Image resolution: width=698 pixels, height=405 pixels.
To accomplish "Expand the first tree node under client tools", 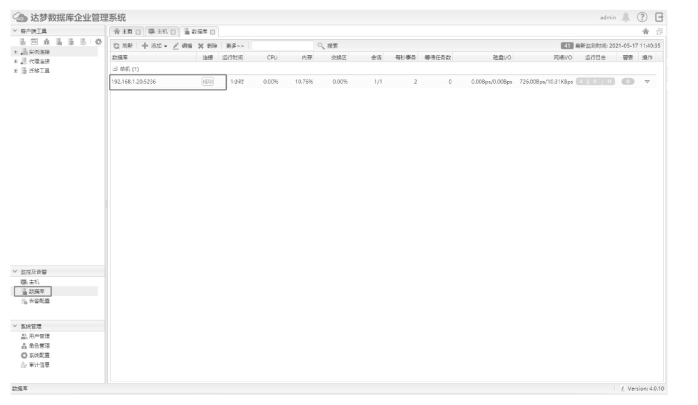I will (16, 52).
